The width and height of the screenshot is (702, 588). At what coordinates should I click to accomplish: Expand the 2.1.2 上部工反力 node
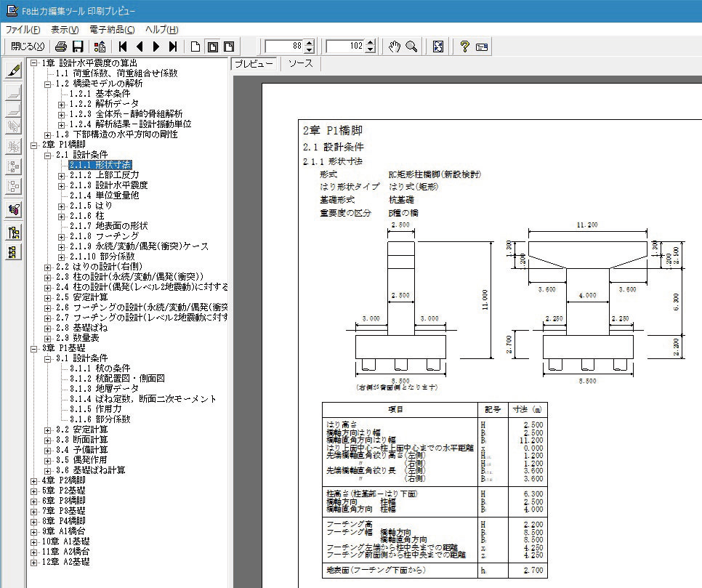[61, 176]
